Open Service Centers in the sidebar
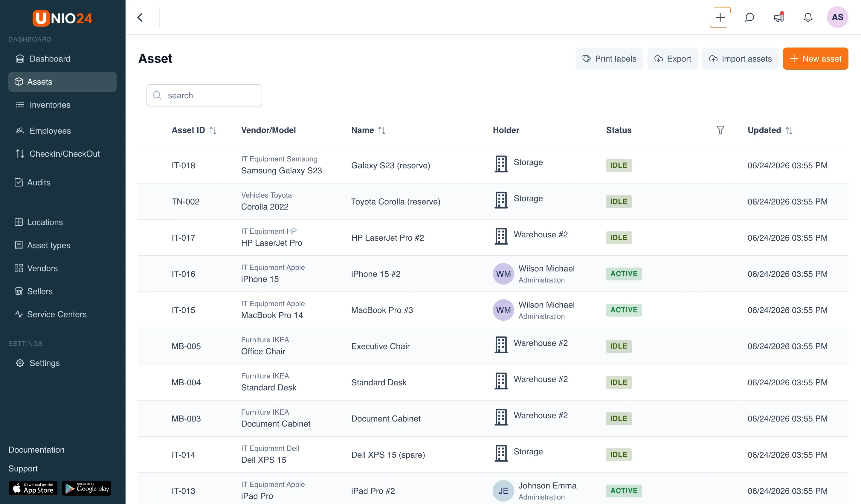The width and height of the screenshot is (861, 504). [62, 314]
